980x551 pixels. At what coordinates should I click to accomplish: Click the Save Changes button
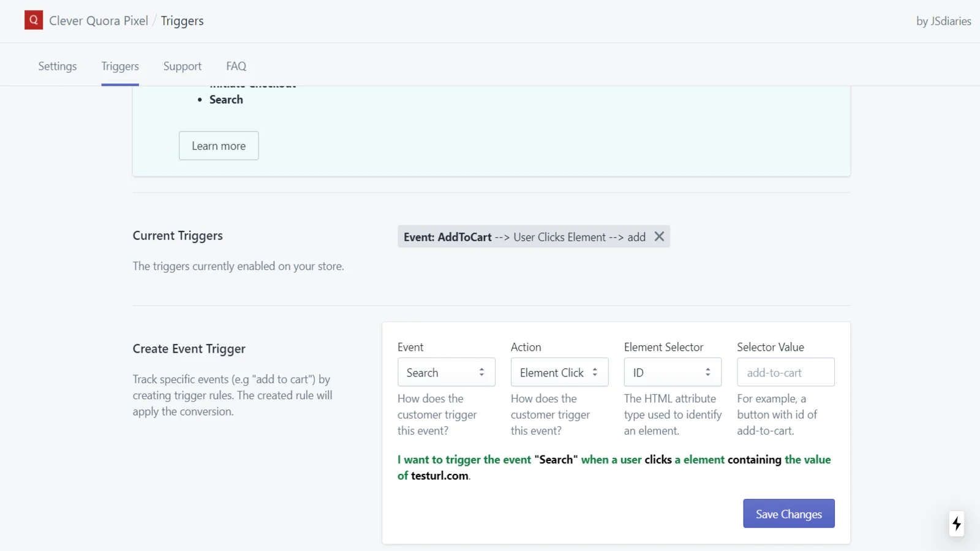coord(788,514)
